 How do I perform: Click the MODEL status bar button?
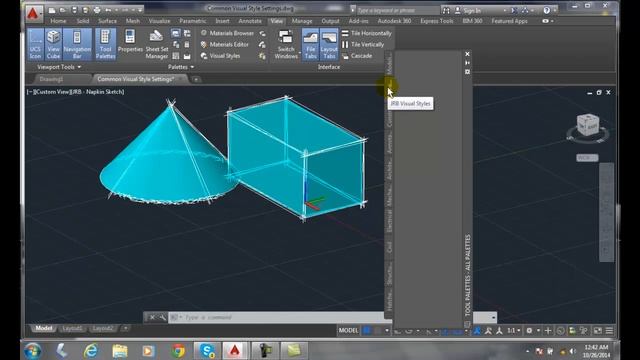(348, 331)
